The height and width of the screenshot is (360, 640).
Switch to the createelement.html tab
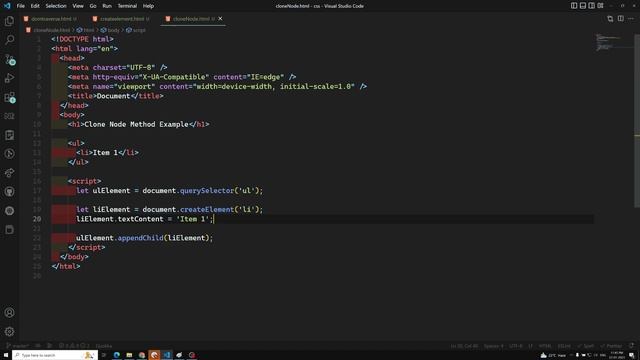122,19
